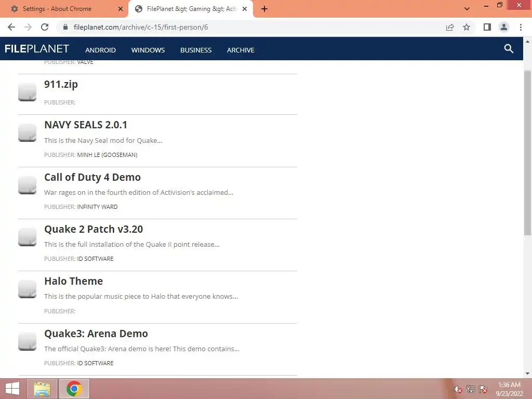Open the WINDOWS nav menu
The height and width of the screenshot is (399, 532).
point(148,50)
